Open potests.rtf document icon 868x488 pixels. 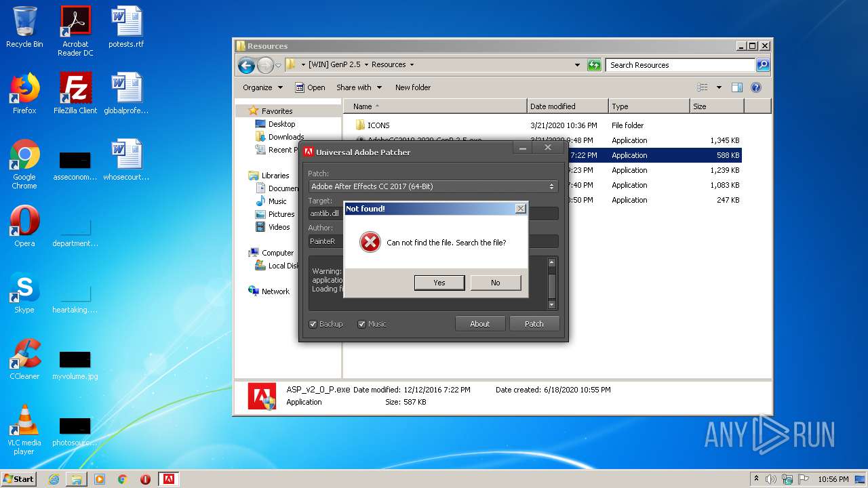coord(126,28)
